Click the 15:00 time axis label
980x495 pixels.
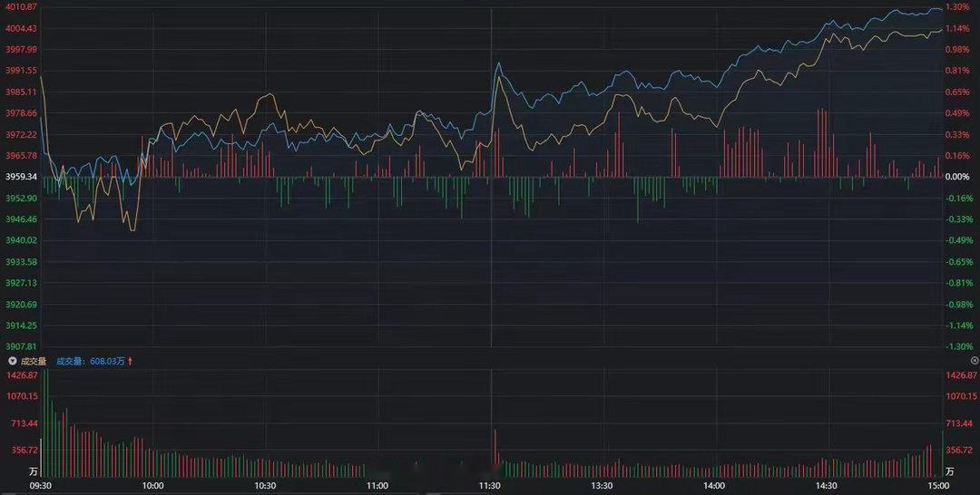[938, 486]
